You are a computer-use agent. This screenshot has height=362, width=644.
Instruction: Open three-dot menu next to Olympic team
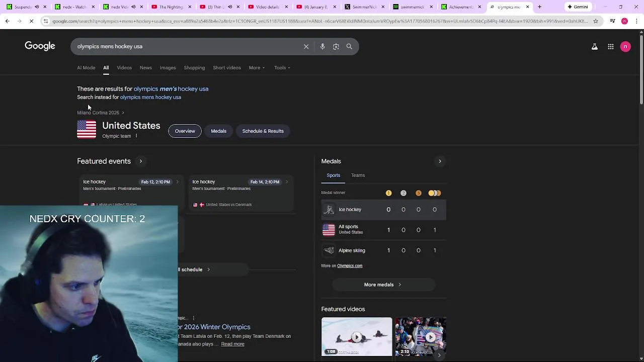(136, 136)
